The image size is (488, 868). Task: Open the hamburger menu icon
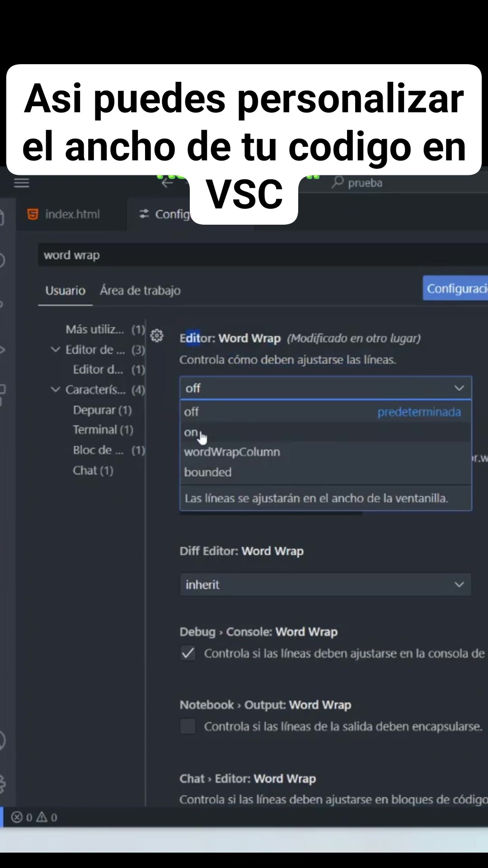tap(21, 183)
